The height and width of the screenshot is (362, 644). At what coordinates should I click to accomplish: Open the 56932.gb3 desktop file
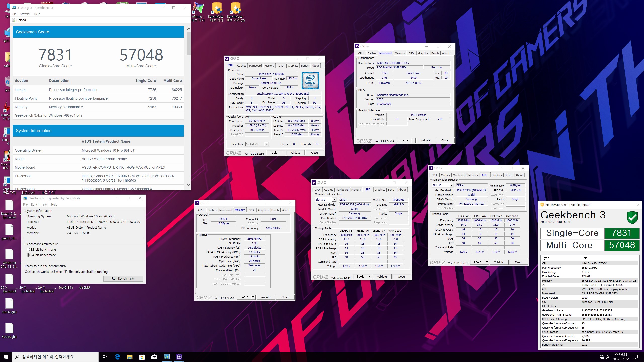pyautogui.click(x=9, y=306)
